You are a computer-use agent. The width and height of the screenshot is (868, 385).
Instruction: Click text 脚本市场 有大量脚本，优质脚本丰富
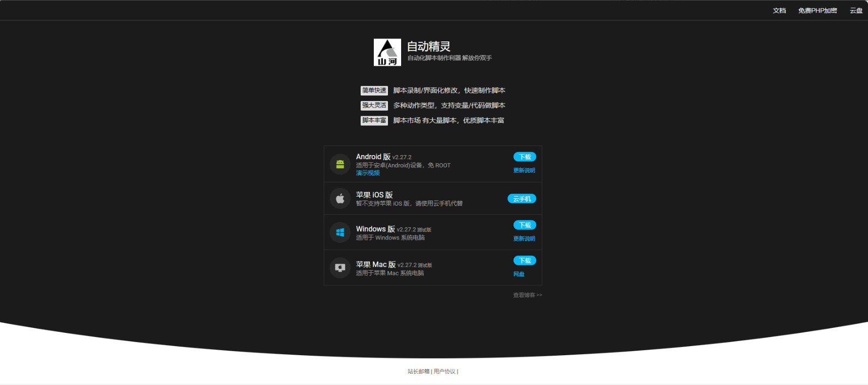pos(449,120)
